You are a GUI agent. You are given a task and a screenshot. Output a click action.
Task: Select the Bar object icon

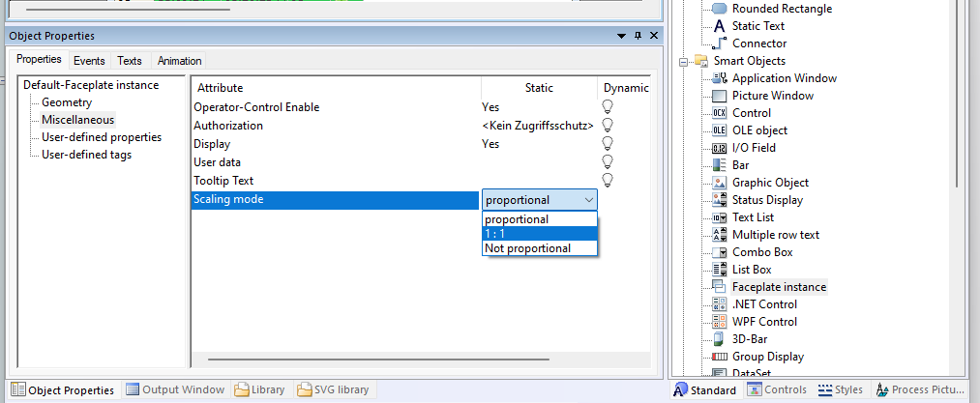[x=720, y=165]
